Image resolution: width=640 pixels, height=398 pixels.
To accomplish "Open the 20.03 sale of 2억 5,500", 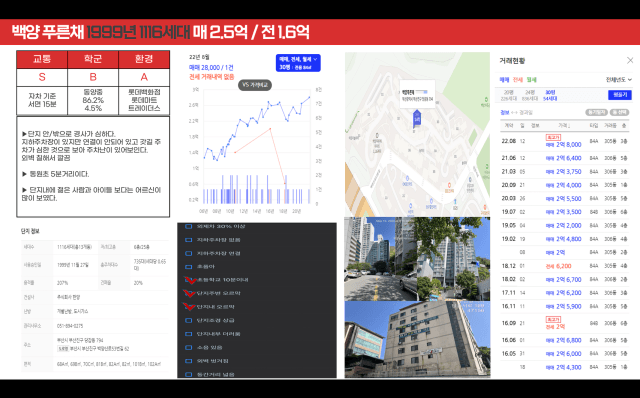I will point(564,198).
